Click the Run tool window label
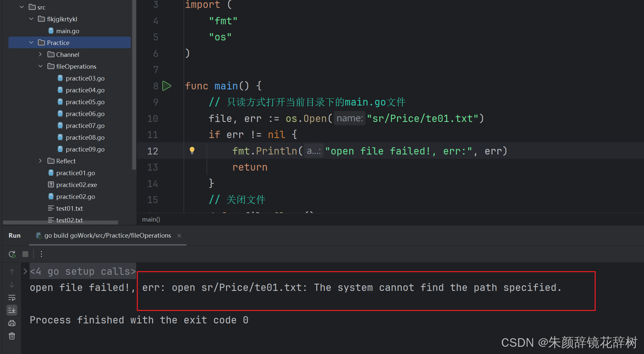This screenshot has width=644, height=354. tap(14, 236)
